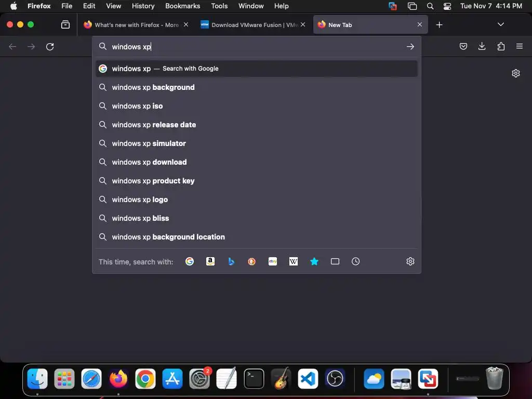532x399 pixels.
Task: Open macOS Control Center
Action: (447, 6)
